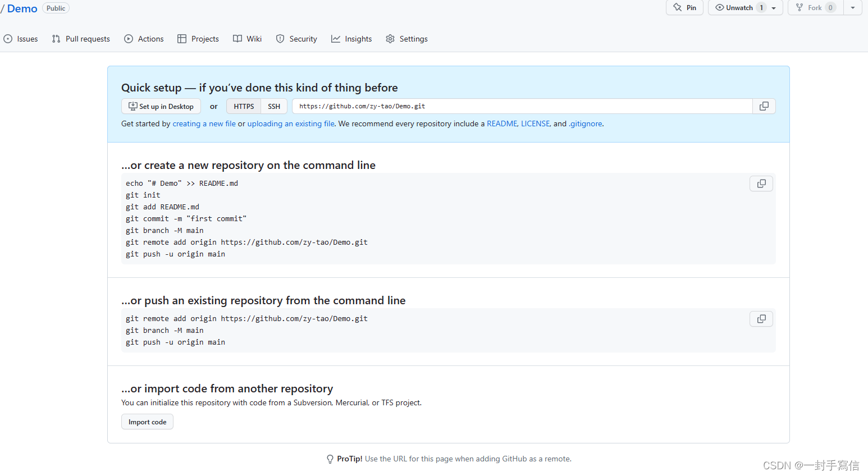Click the 'git add README.md' line
868x476 pixels.
162,207
